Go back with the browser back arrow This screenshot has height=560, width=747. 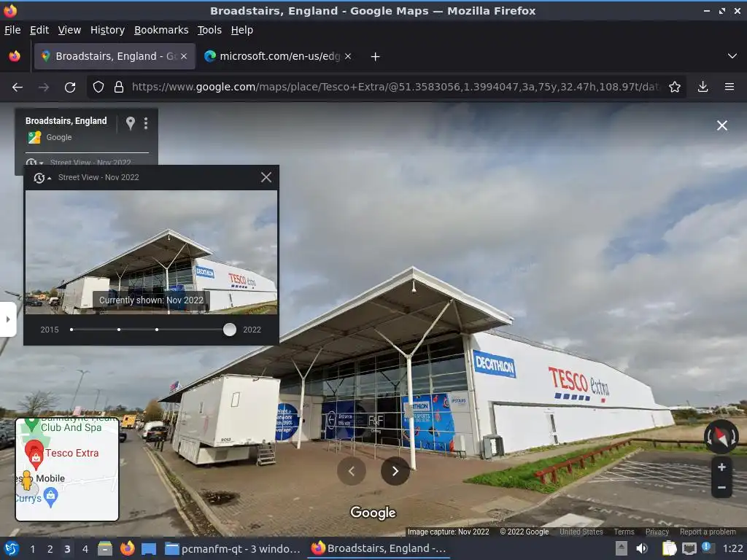18,87
